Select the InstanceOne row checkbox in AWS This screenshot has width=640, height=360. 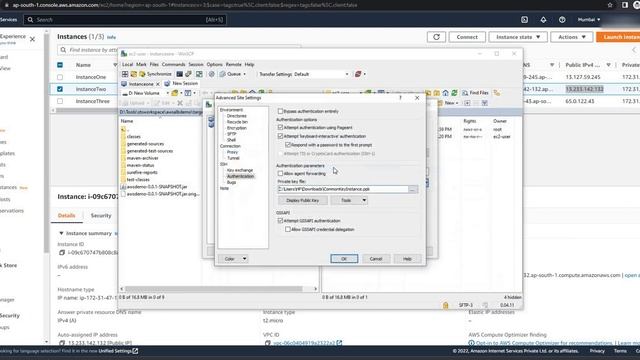(x=60, y=77)
